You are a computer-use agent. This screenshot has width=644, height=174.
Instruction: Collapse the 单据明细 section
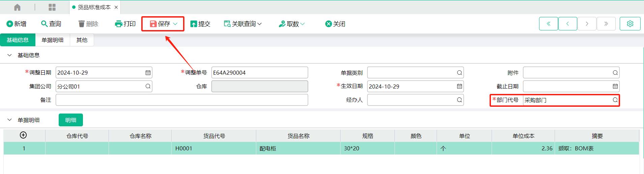point(9,120)
